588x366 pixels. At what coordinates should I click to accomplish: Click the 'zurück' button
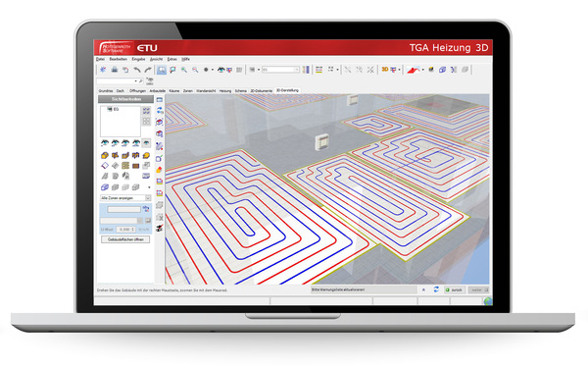coord(455,289)
